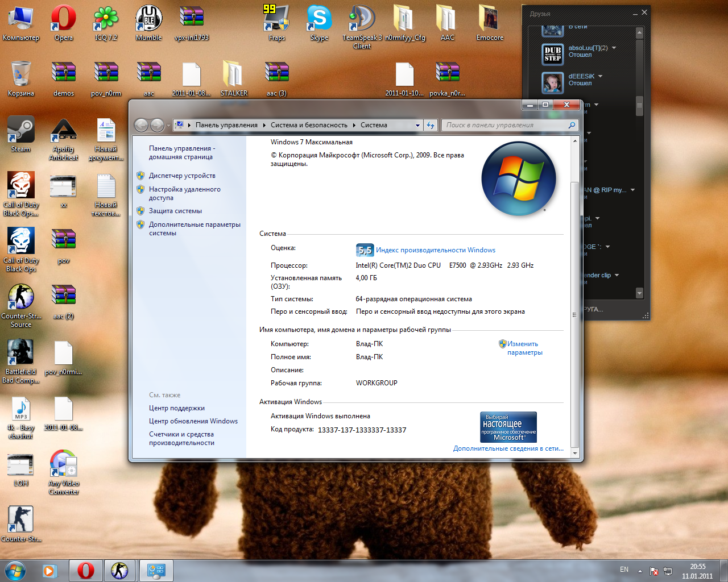Select the STALKER folder icon
The image size is (728, 582).
(x=234, y=78)
